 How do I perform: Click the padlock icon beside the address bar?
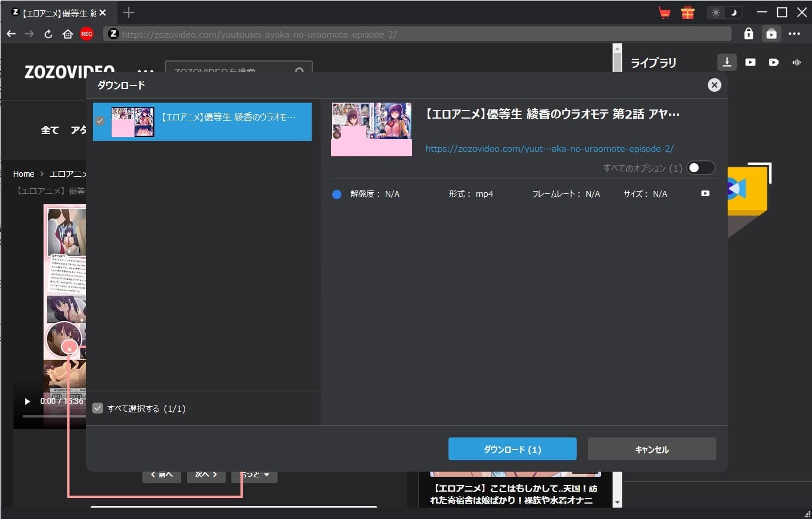[749, 34]
